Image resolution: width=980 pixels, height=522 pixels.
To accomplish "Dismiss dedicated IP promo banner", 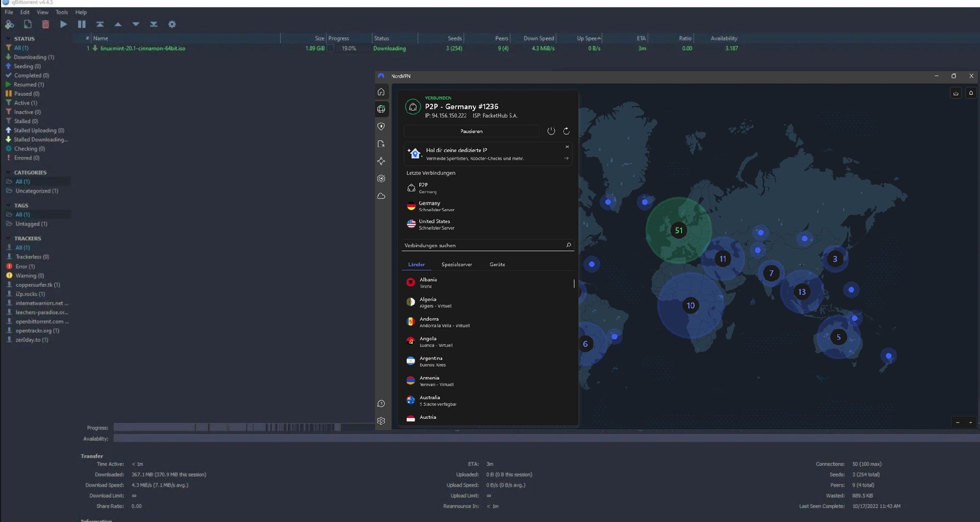I will pos(567,147).
